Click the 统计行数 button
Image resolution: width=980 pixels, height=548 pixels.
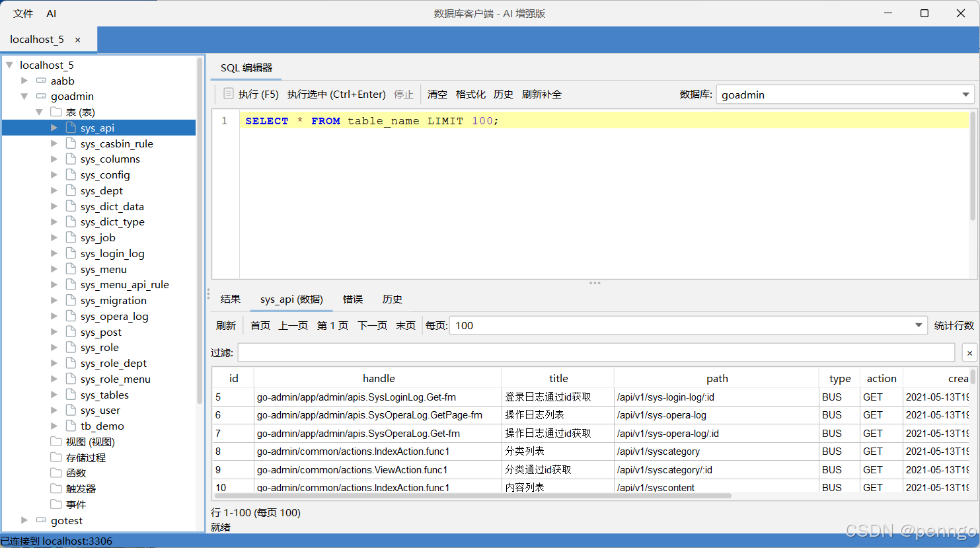click(954, 325)
